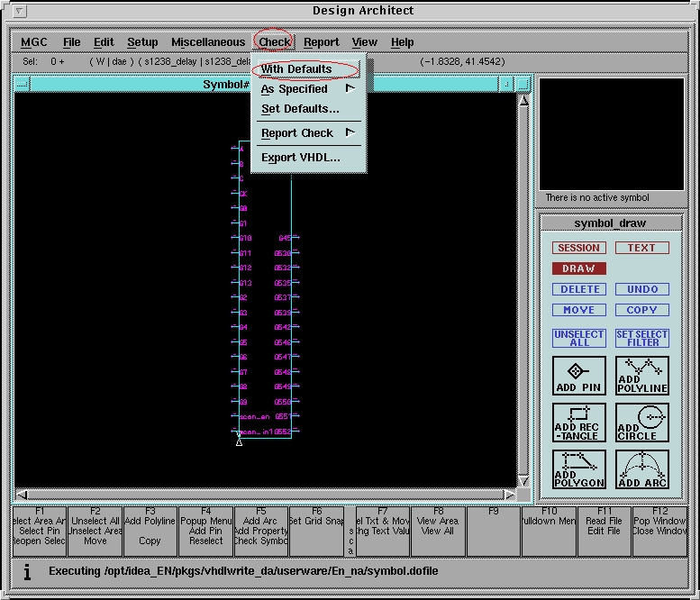Click the horizontal scrollbar under the canvas
The height and width of the screenshot is (600, 700).
[x=266, y=495]
